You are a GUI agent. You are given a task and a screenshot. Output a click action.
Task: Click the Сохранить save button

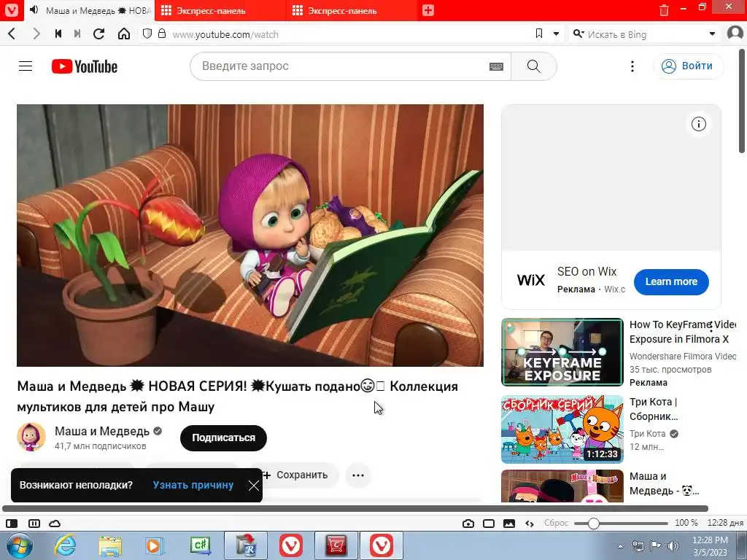300,475
